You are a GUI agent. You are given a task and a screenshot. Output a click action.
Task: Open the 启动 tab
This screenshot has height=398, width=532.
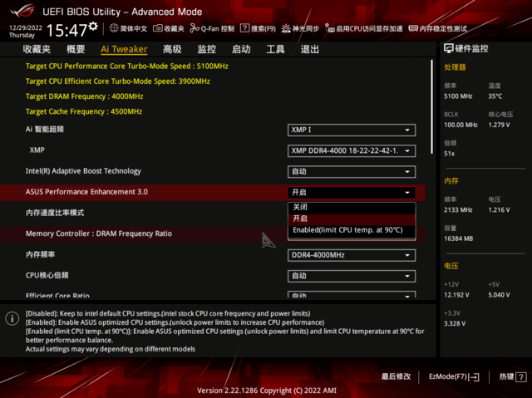click(x=241, y=50)
